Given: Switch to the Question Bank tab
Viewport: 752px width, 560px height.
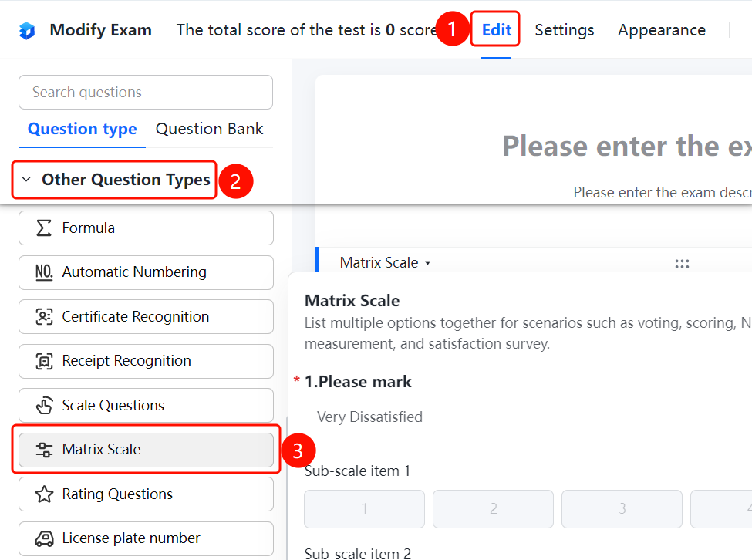Looking at the screenshot, I should point(210,129).
